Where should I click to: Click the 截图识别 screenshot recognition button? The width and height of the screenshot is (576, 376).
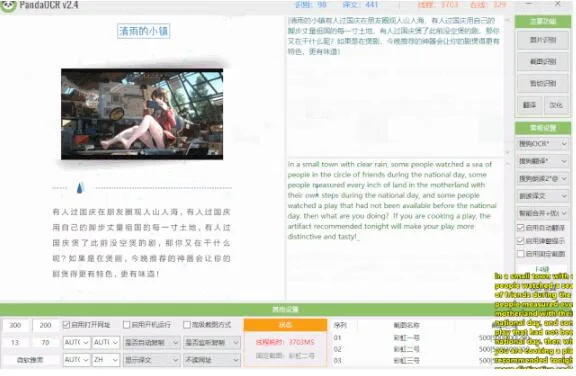(543, 62)
